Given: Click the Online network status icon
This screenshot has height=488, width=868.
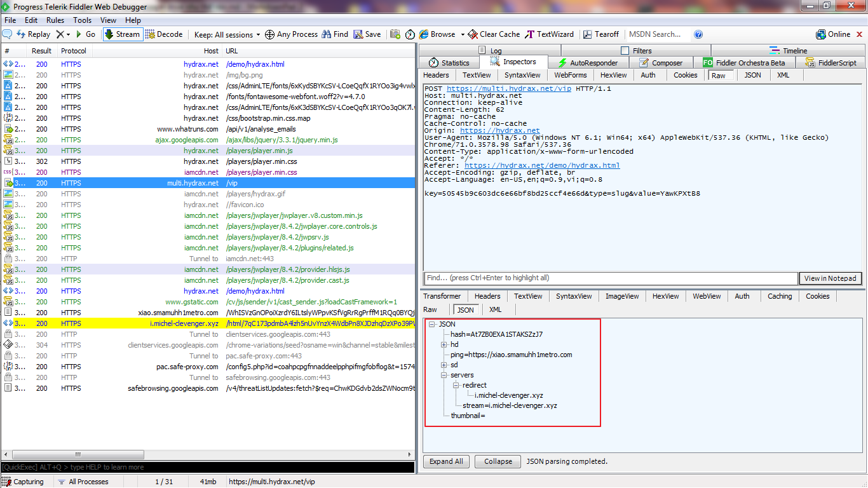Looking at the screenshot, I should (821, 34).
